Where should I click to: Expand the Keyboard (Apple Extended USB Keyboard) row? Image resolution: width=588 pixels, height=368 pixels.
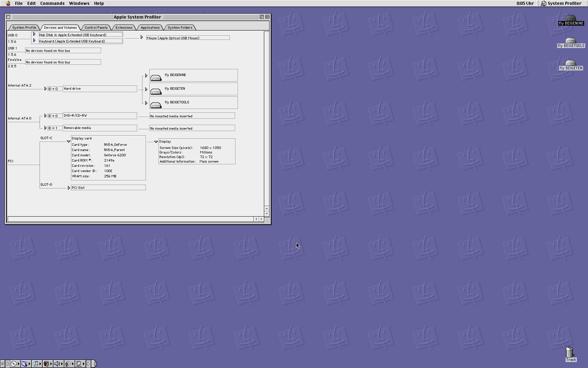coord(34,41)
